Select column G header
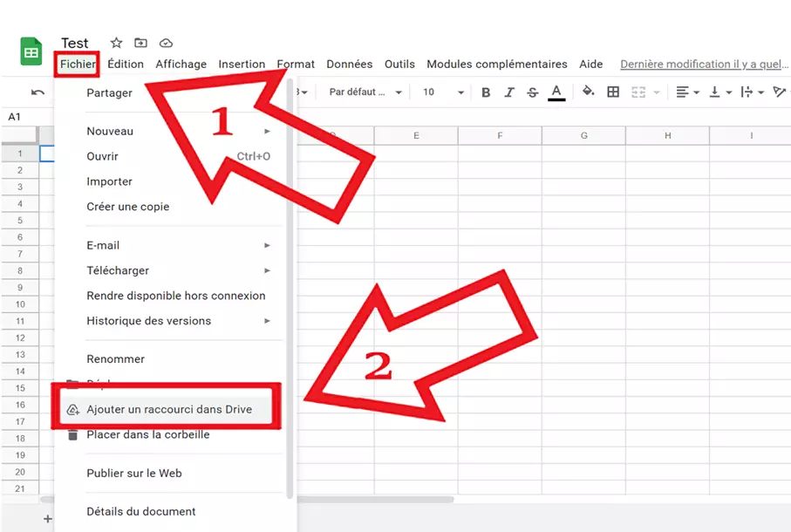Viewport: 791px width, 532px height. tap(583, 136)
